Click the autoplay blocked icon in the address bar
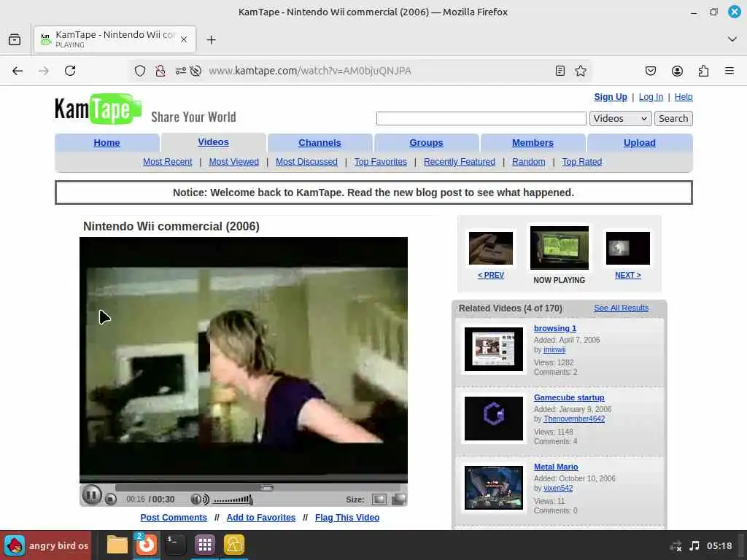Screen dimensions: 747x560 click(196, 71)
